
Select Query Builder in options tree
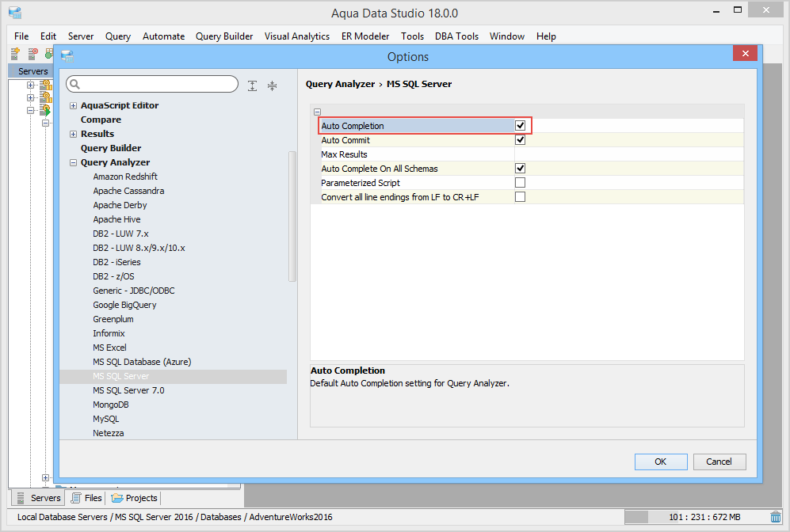pyautogui.click(x=111, y=148)
